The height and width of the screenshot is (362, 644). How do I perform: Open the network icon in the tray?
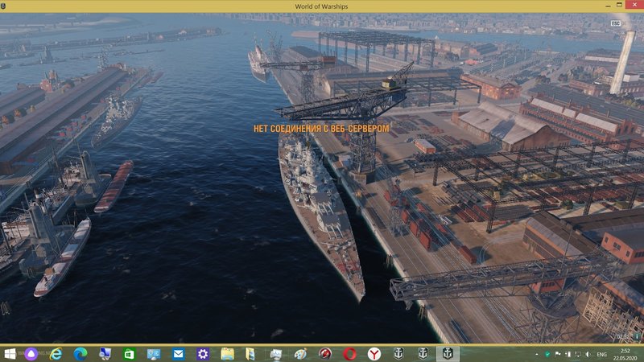click(x=578, y=354)
